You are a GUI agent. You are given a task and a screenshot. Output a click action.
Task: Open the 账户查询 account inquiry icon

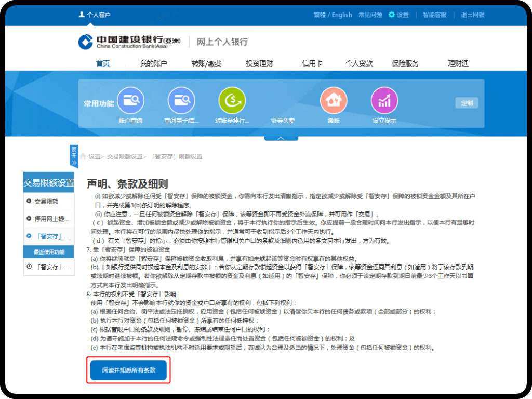click(130, 101)
